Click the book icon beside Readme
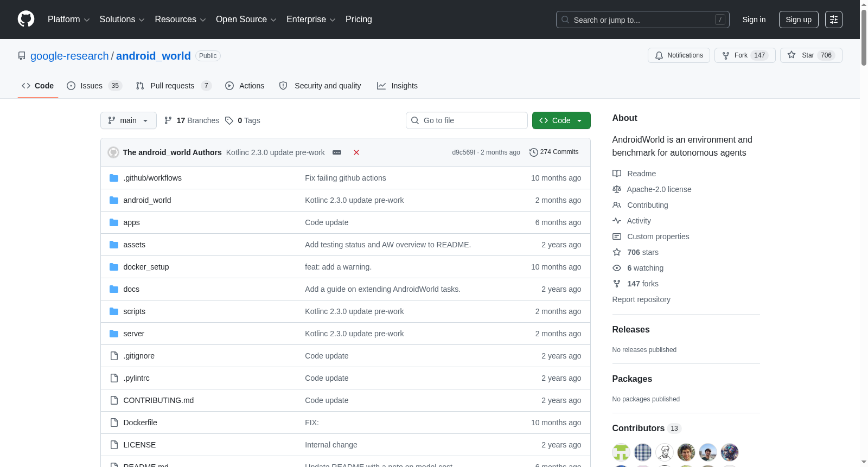The image size is (868, 467). (617, 174)
